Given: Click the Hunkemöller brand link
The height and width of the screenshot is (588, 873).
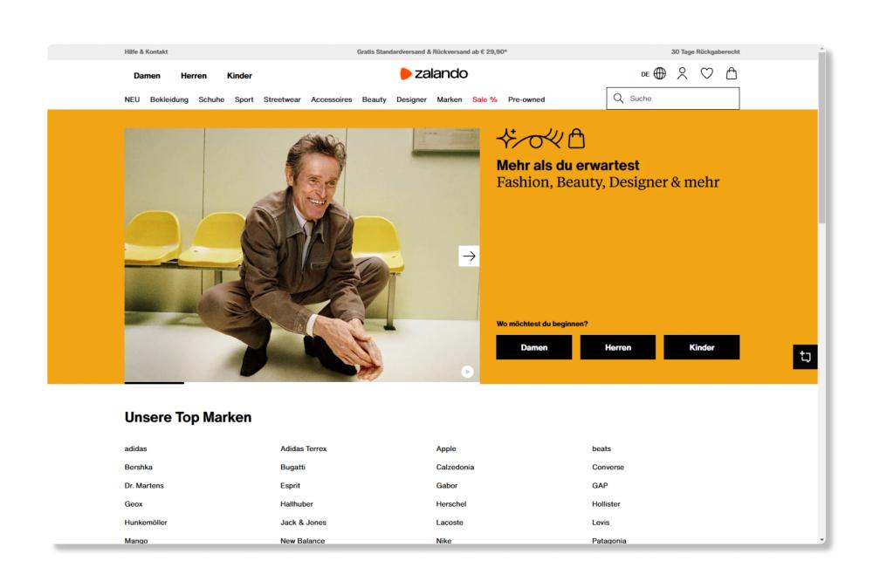Looking at the screenshot, I should point(146,522).
